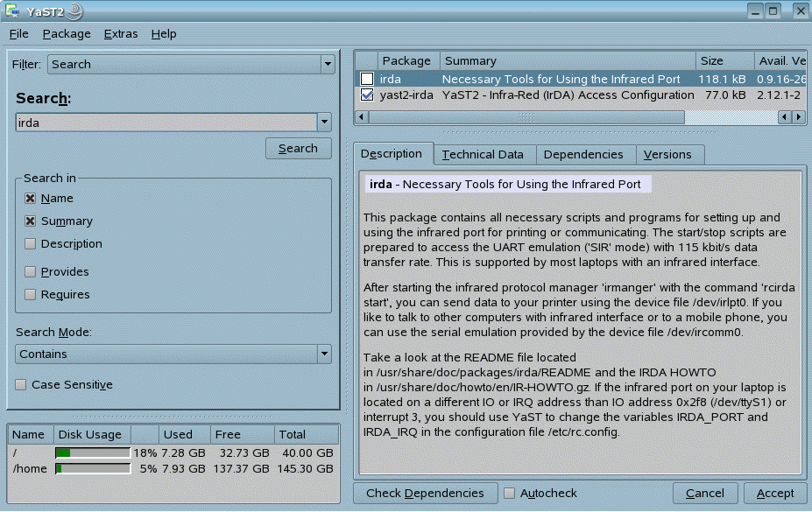Screen dimensions: 812x512
Task: Click the '32.73 GB' free space value
Action: pyautogui.click(x=244, y=453)
